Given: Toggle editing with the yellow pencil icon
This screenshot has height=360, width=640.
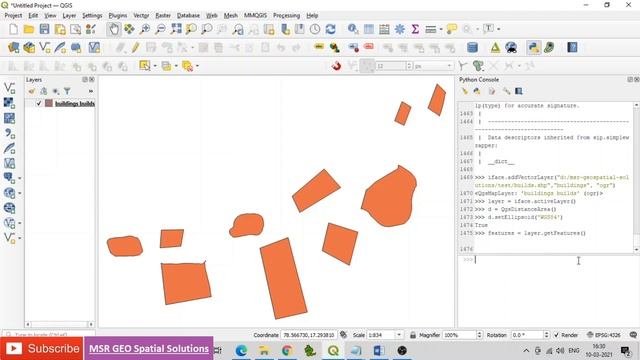Looking at the screenshot, I should click(136, 47).
